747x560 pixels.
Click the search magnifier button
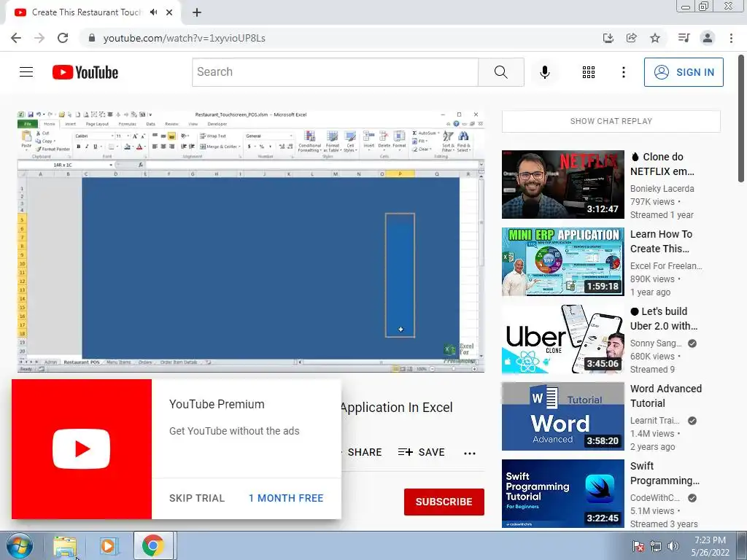coord(500,72)
